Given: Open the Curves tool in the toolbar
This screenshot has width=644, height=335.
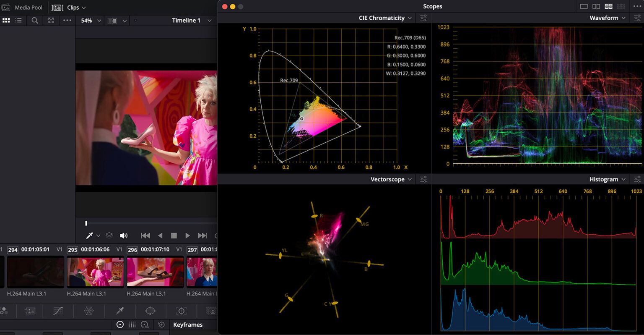Looking at the screenshot, I should 58,311.
